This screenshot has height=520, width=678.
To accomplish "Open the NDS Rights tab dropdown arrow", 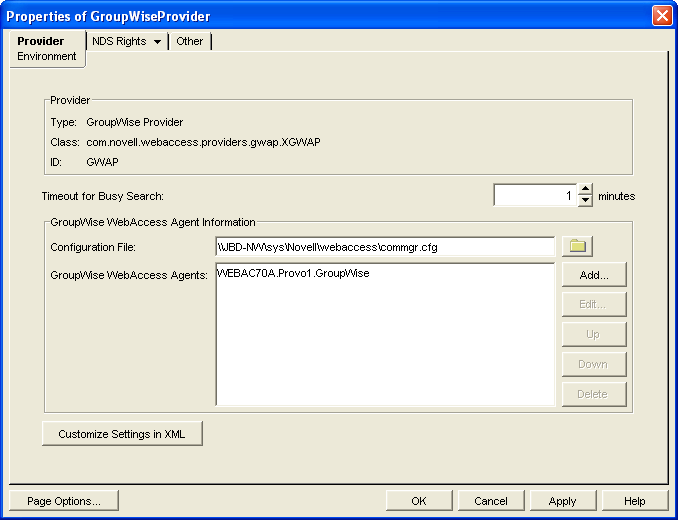I will [157, 42].
